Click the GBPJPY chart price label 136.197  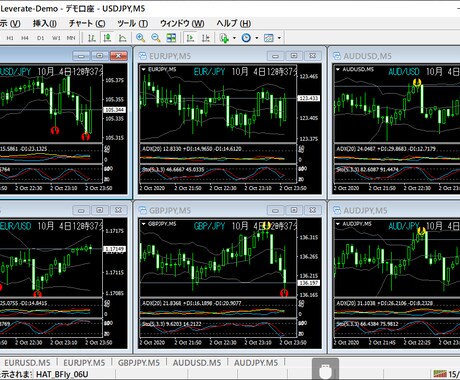tap(309, 283)
